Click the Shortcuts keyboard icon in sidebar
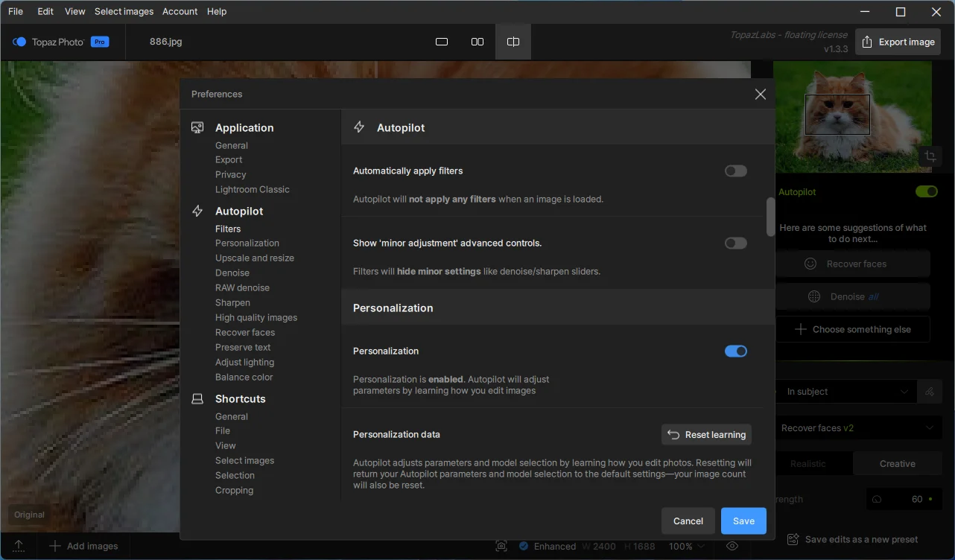 197,398
